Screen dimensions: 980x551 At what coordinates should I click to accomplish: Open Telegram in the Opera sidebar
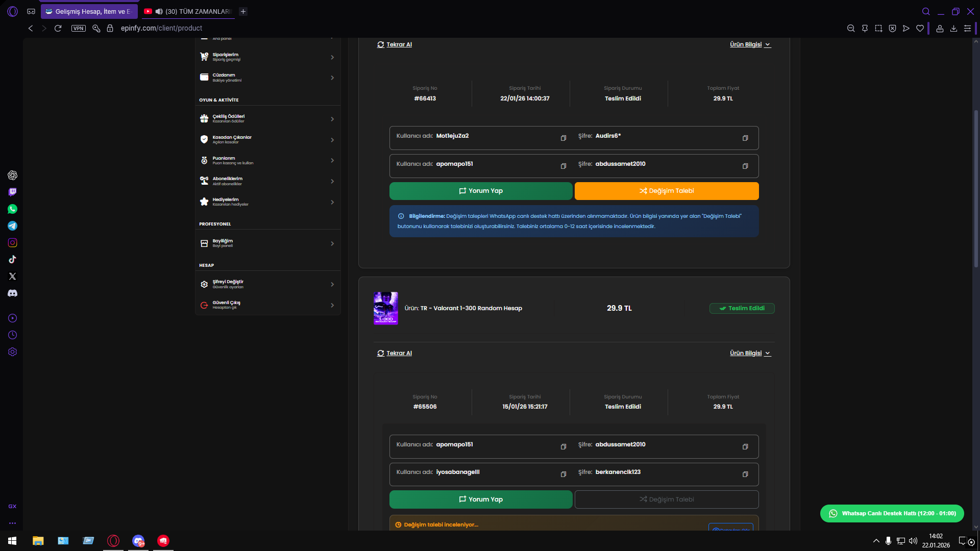(13, 226)
